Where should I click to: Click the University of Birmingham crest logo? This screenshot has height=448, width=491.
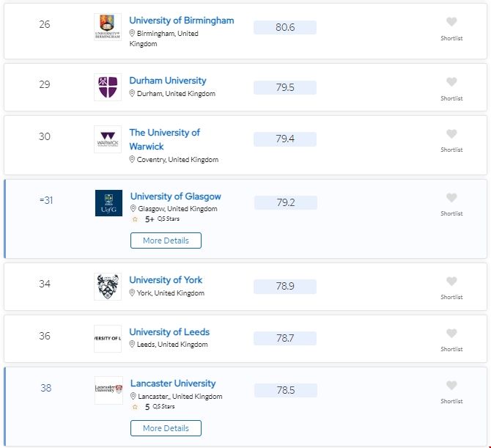click(x=108, y=28)
